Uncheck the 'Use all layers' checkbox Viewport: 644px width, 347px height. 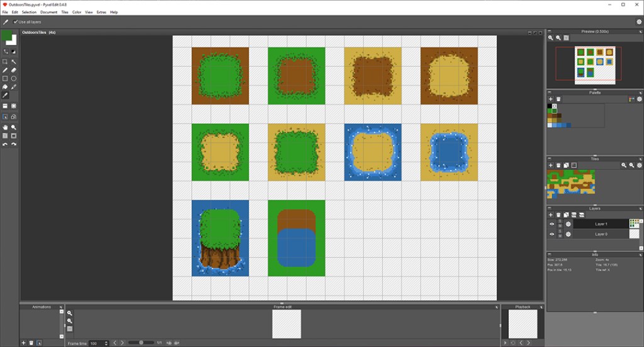click(x=16, y=22)
